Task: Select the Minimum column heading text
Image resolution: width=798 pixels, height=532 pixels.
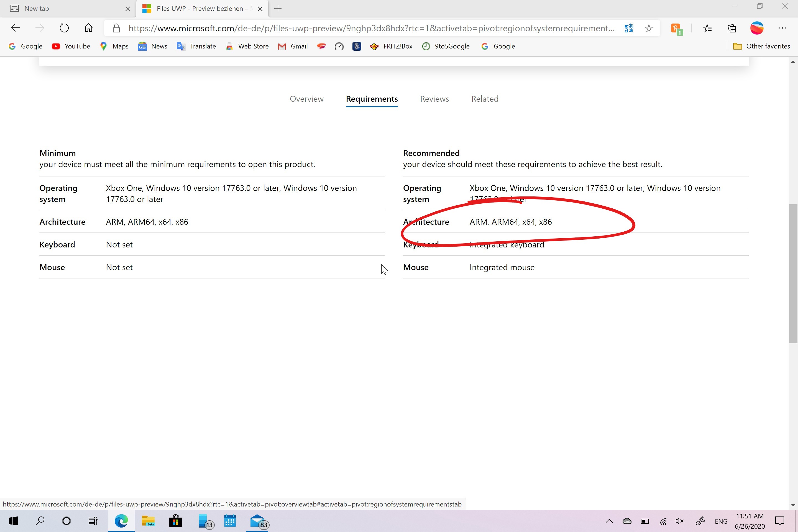Action: tap(58, 153)
